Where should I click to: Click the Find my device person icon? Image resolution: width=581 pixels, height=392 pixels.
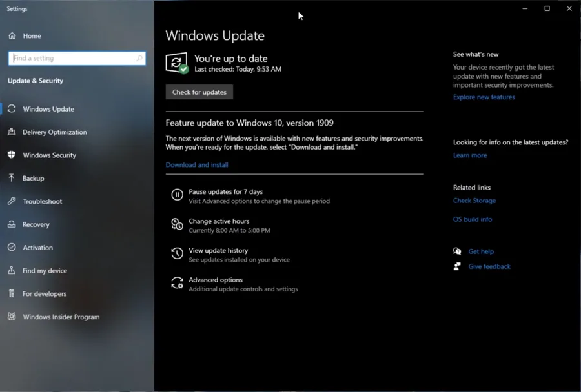click(x=12, y=270)
